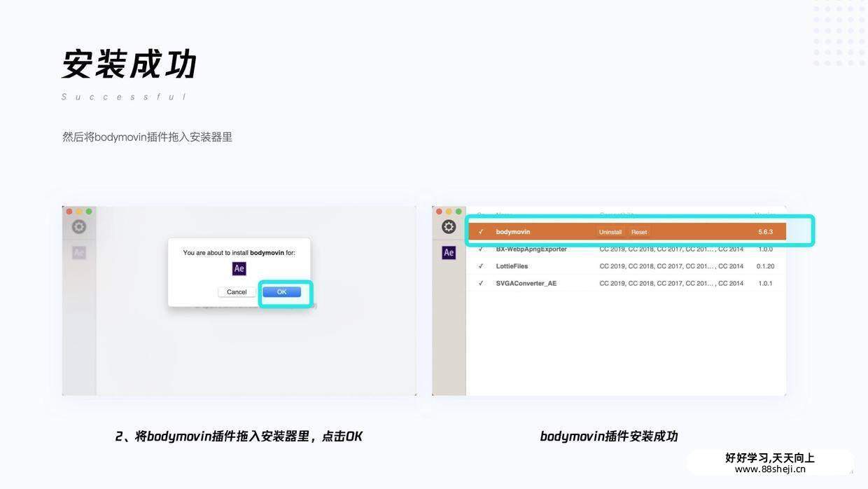
Task: Click the 5.6.3 version of bodymovin
Action: click(x=765, y=232)
